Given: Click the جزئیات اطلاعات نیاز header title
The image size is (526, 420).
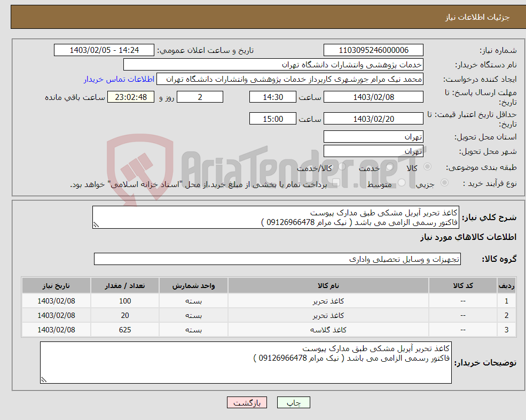Looking at the screenshot, I should click(477, 17).
